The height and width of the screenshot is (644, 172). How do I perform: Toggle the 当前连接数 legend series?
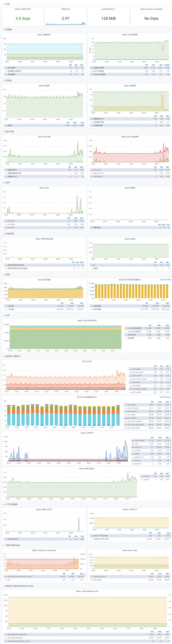point(11,74)
